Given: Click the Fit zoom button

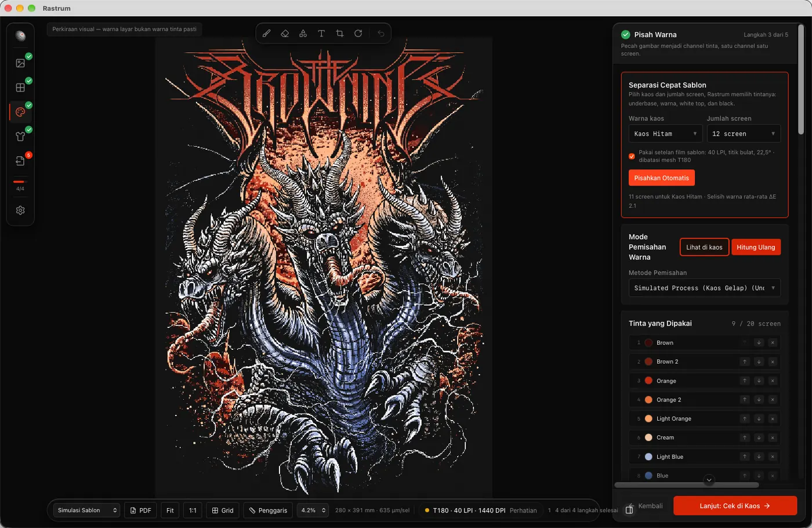Looking at the screenshot, I should 170,511.
